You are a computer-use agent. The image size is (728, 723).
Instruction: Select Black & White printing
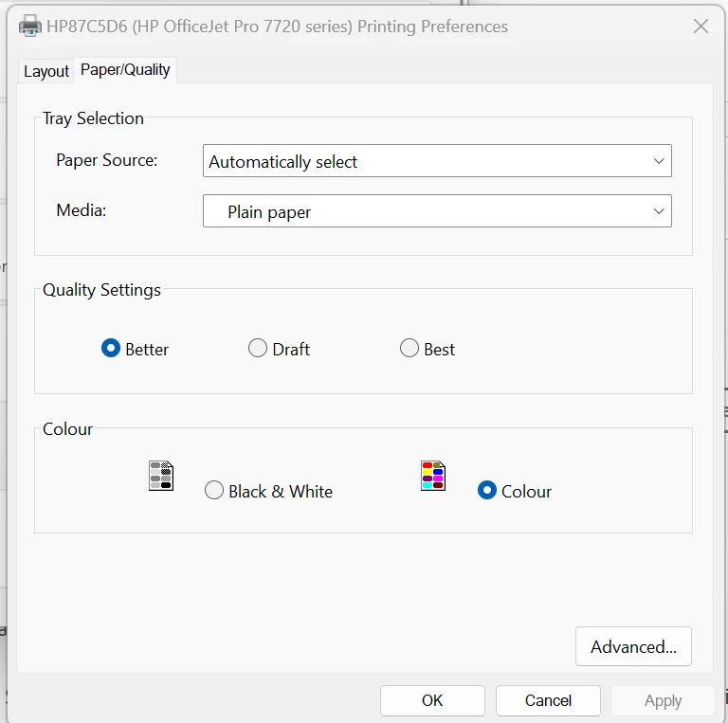tap(268, 491)
